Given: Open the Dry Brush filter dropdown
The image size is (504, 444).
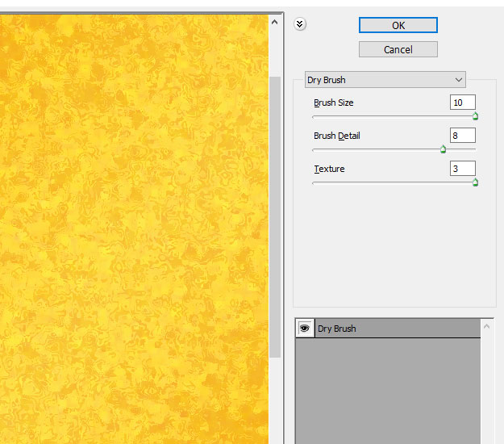Looking at the screenshot, I should 385,80.
